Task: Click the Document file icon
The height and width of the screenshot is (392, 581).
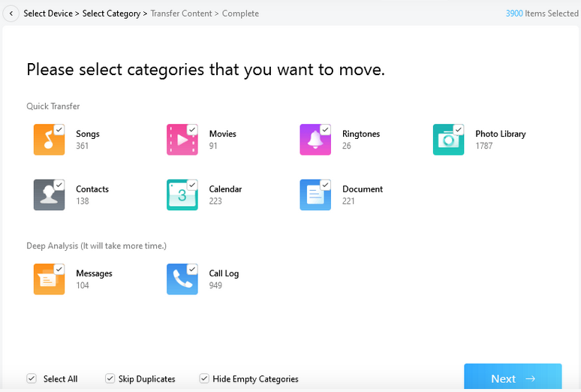Action: coord(315,195)
